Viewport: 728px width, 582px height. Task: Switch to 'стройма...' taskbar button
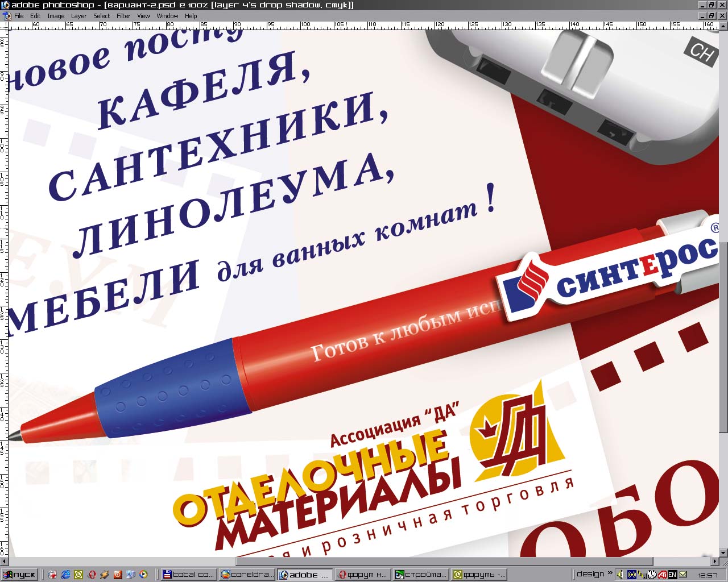click(421, 575)
